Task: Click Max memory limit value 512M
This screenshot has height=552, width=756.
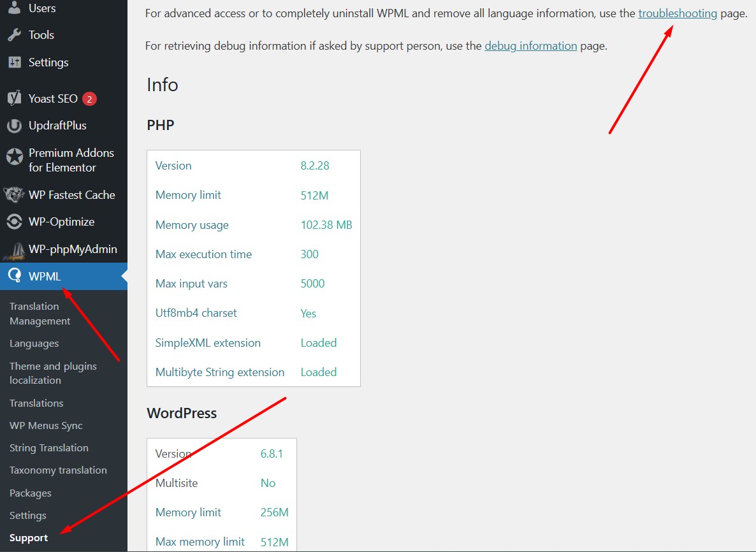Action: coord(274,542)
